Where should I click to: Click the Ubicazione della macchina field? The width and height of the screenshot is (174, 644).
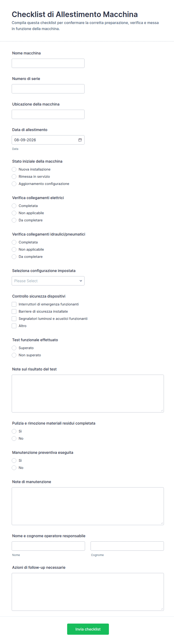pyautogui.click(x=48, y=114)
